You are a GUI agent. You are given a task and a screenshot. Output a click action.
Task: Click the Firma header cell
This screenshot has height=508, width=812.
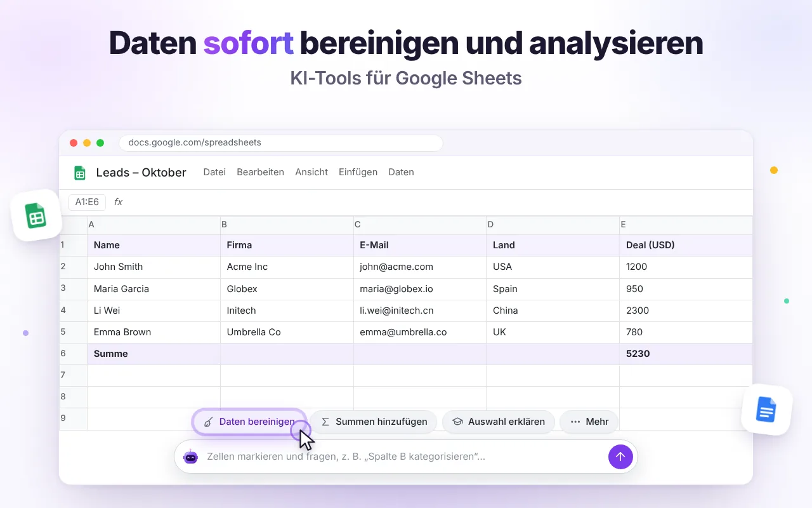click(287, 245)
